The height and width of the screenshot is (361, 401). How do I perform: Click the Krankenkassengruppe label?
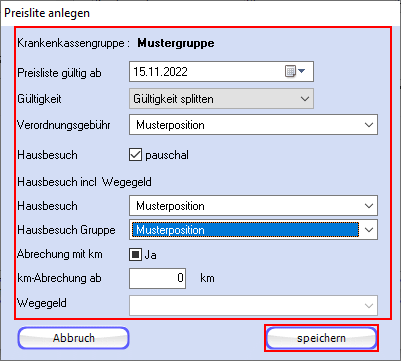coord(73,43)
